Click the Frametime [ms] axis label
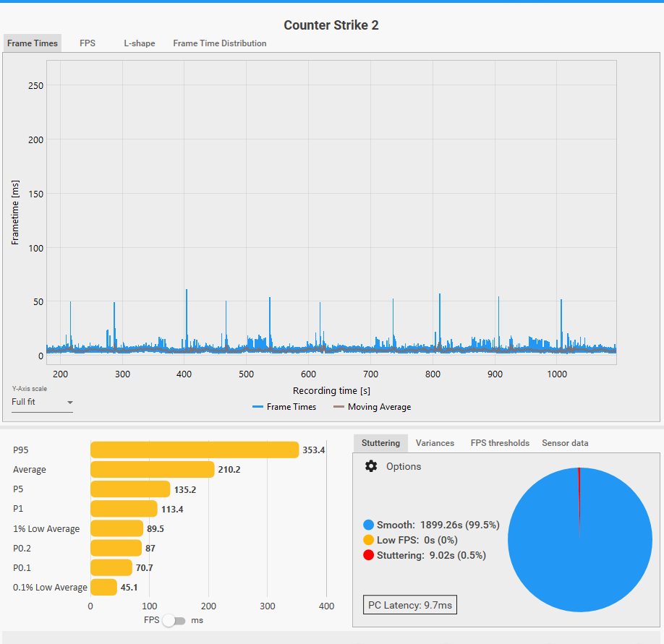Screen dimensions: 664x644 point(14,212)
